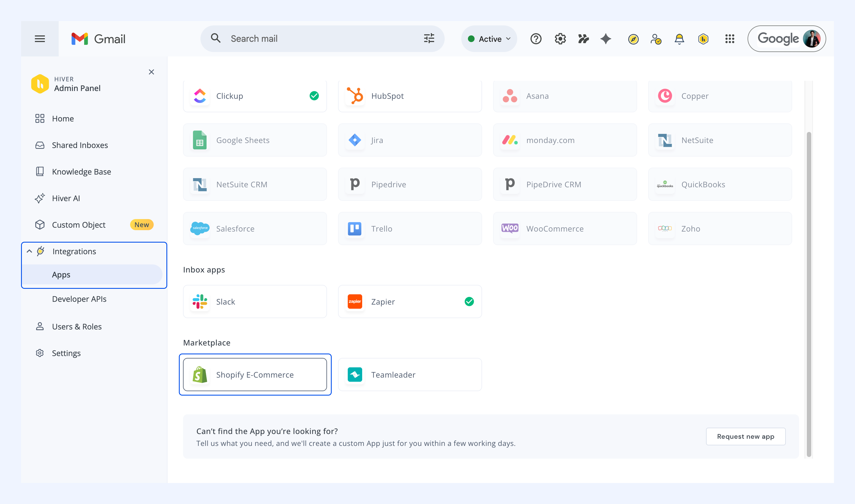Screen dimensions: 855x504
Task: Open the Jira app card
Action: (x=410, y=140)
